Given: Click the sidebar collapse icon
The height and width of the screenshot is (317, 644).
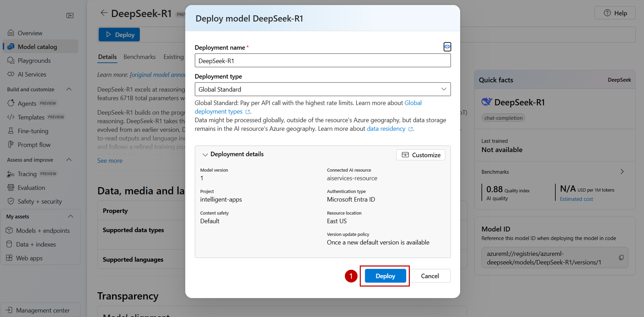Looking at the screenshot, I should [70, 16].
